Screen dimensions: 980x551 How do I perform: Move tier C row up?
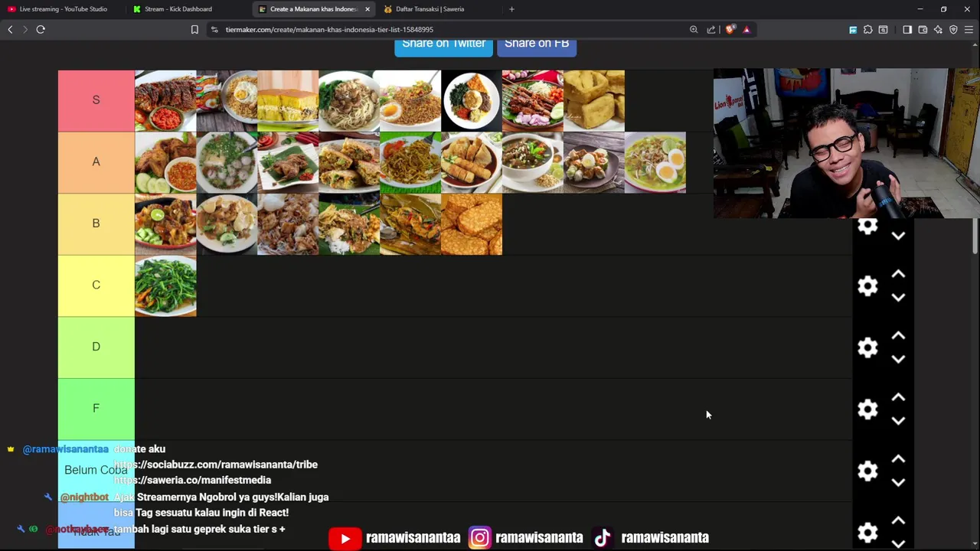898,274
